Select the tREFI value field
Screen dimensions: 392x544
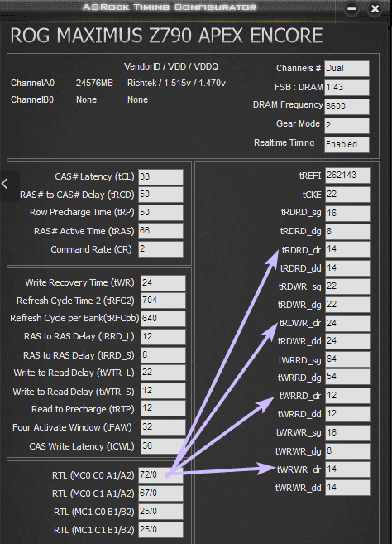[348, 176]
